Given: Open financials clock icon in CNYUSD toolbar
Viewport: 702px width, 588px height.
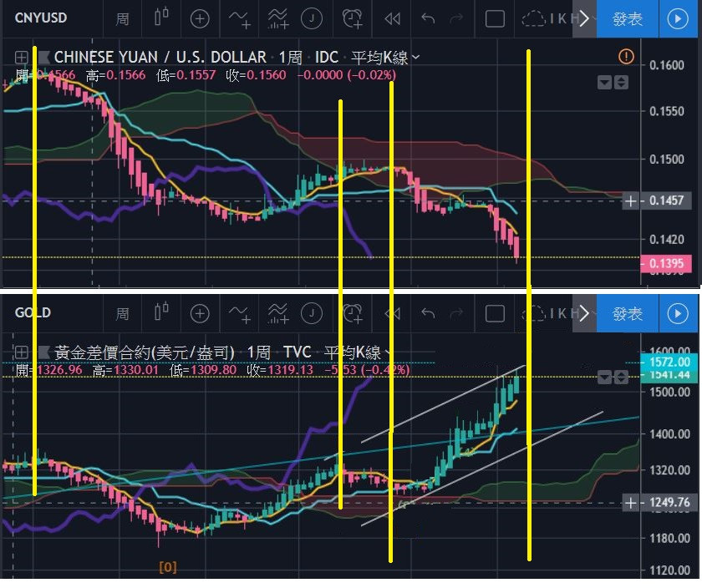Looking at the screenshot, I should pos(312,19).
